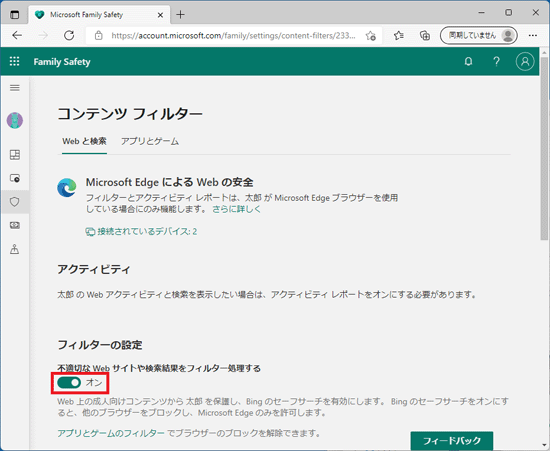Viewport: 550px width, 451px height.
Task: Click the 同期していません profile button
Action: click(x=478, y=35)
